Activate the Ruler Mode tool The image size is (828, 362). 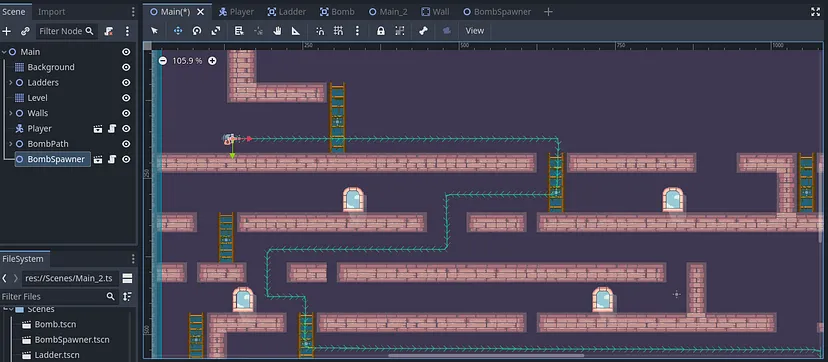296,31
